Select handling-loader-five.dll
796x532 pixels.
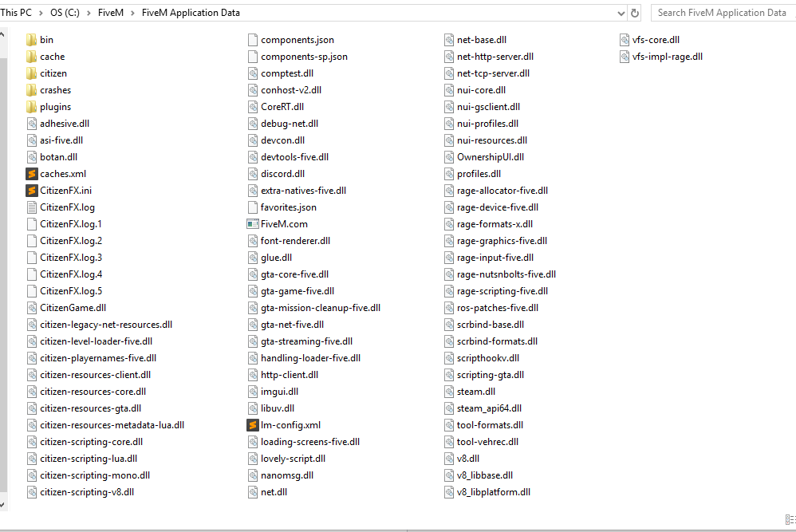[x=311, y=358]
